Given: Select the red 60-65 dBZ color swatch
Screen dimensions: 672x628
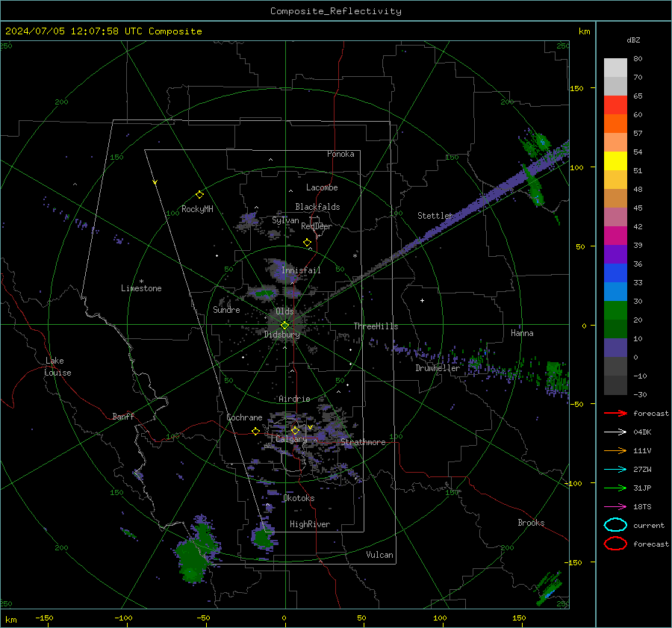Looking at the screenshot, I should pyautogui.click(x=615, y=105).
